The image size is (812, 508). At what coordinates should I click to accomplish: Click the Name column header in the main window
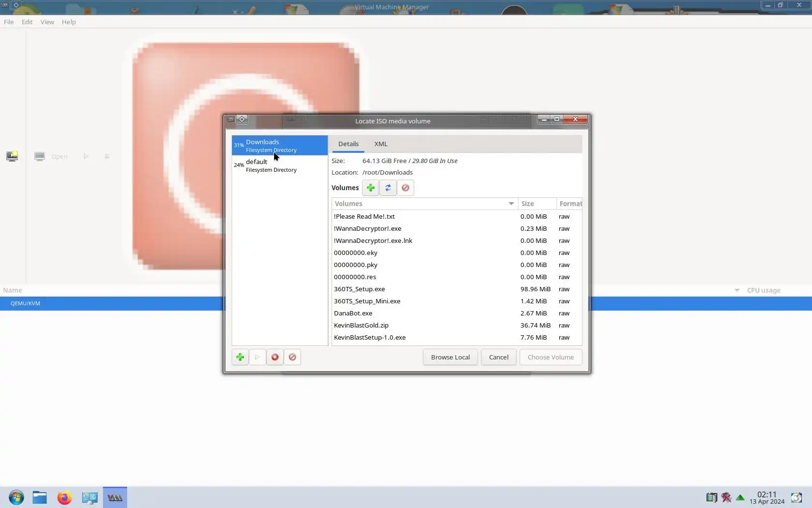pos(13,290)
